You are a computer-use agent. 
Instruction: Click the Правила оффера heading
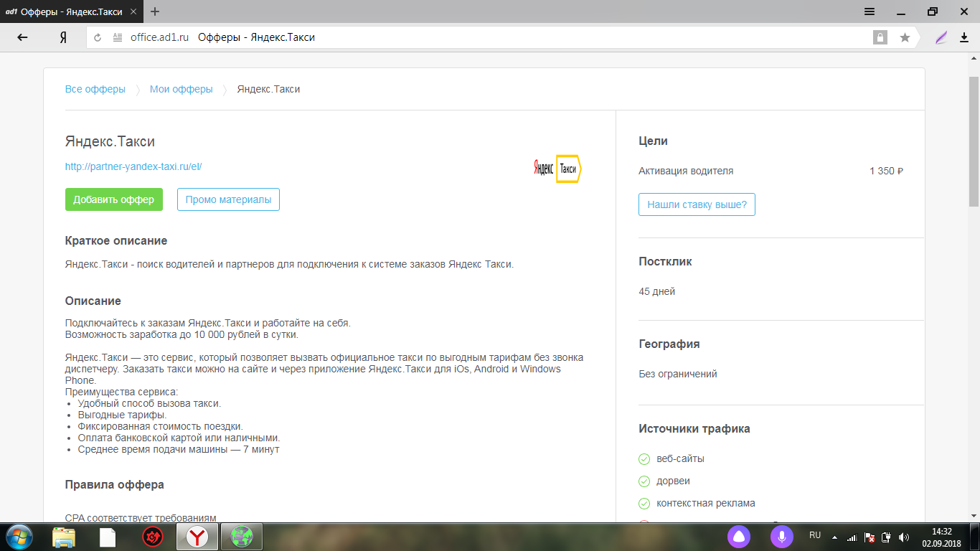pyautogui.click(x=115, y=485)
